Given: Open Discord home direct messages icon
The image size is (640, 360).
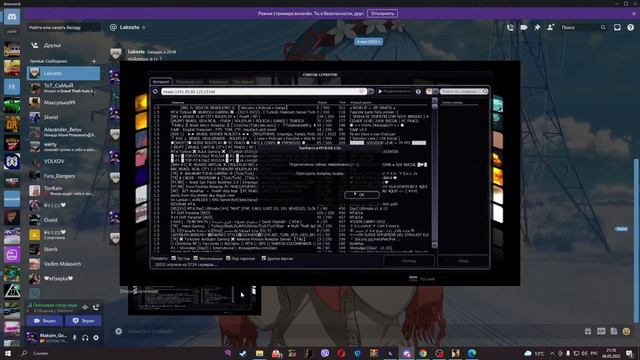Looking at the screenshot, I should (12, 17).
